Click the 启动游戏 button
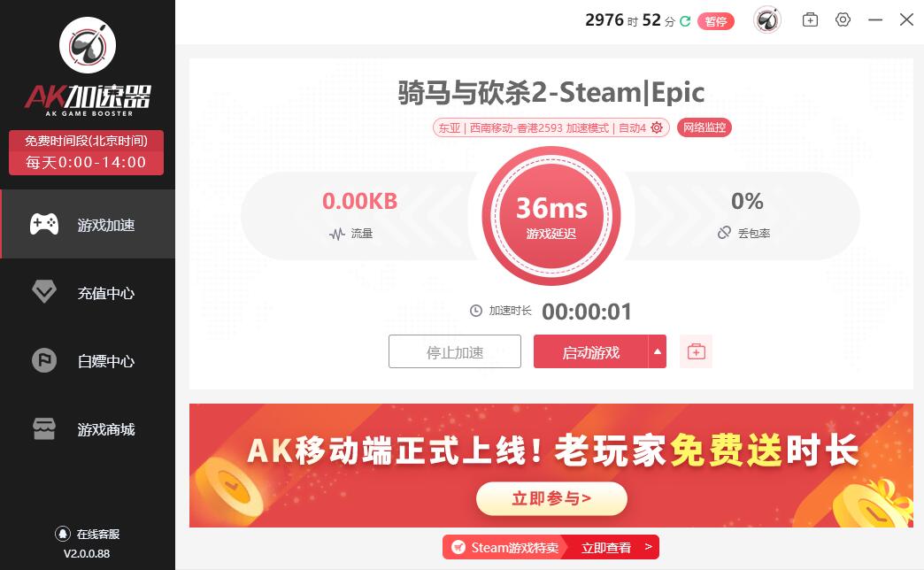 (591, 352)
